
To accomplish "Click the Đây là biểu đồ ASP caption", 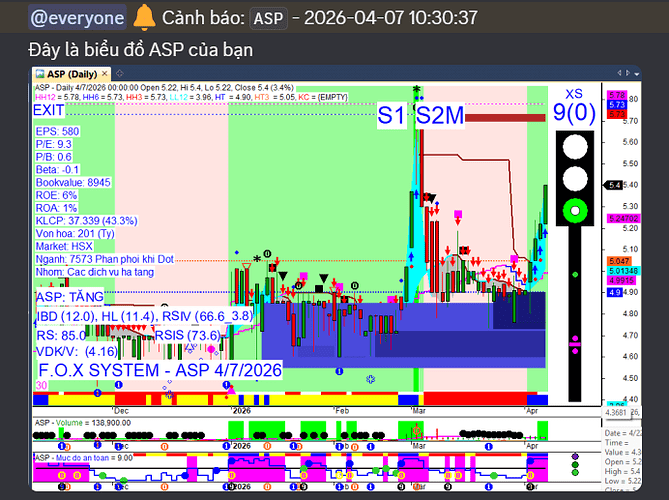I will click(140, 50).
